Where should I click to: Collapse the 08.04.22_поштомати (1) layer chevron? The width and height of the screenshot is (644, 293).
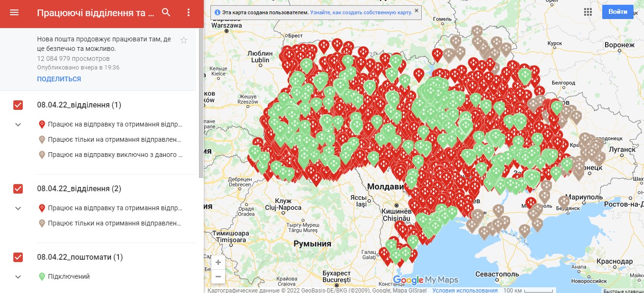(x=18, y=277)
